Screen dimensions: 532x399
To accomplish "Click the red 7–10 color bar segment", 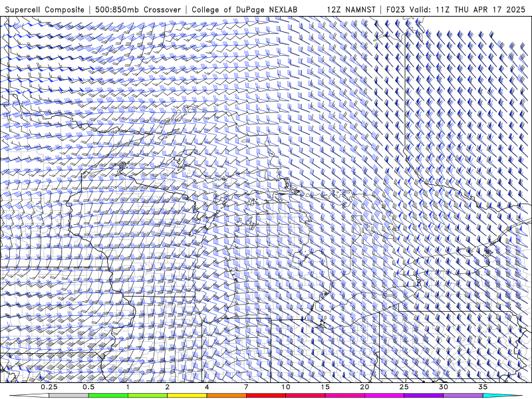I will (265, 396).
